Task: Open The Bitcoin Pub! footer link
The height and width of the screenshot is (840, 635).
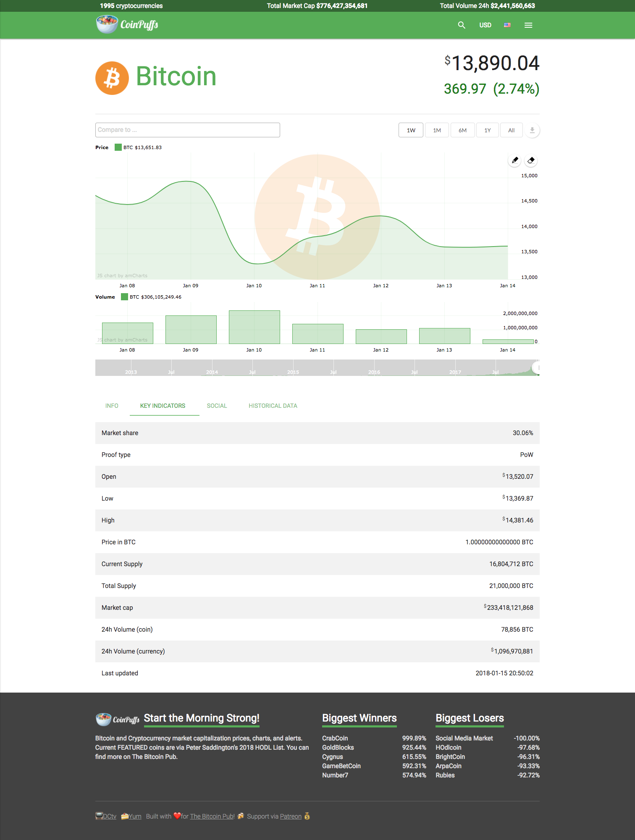Action: 212,816
